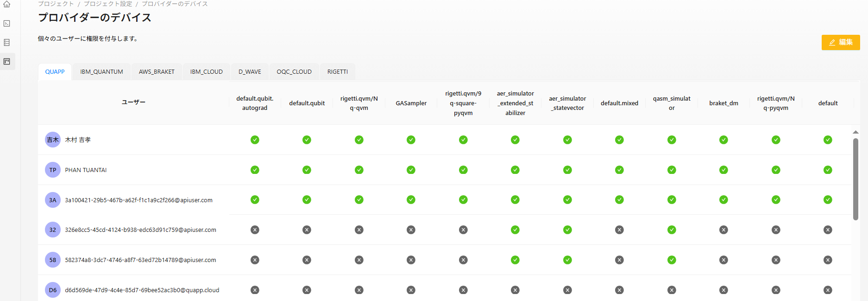Enable default.mixed for user 582374a8
This screenshot has height=301, width=868.
coord(619,260)
